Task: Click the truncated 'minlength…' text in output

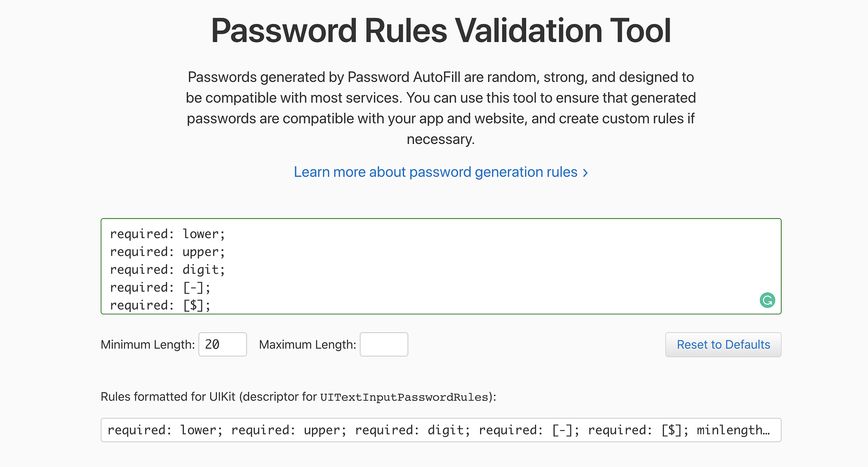Action: click(x=733, y=430)
